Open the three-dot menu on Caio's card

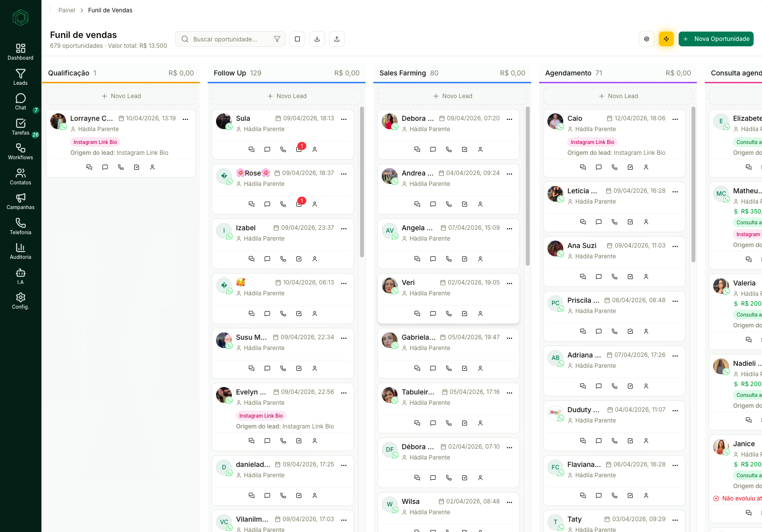[x=675, y=119]
